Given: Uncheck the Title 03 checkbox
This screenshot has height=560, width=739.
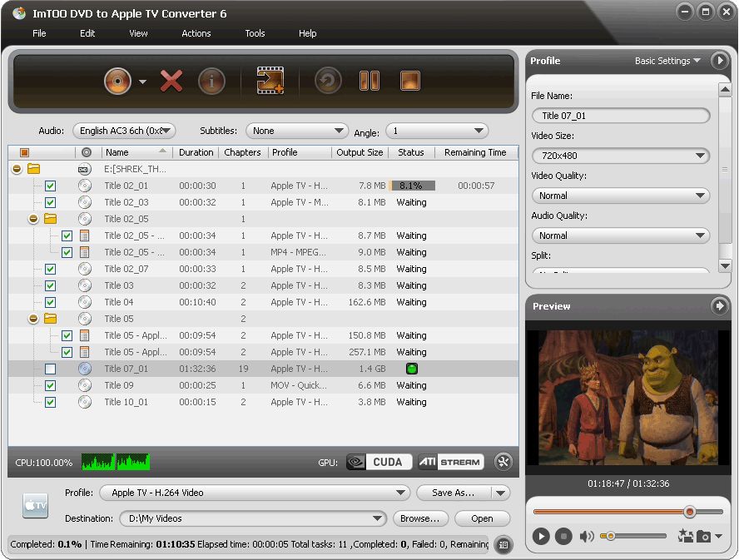Looking at the screenshot, I should pos(51,285).
